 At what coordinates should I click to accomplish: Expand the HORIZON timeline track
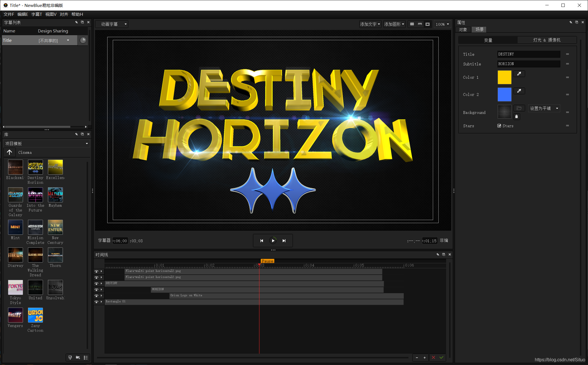click(101, 289)
